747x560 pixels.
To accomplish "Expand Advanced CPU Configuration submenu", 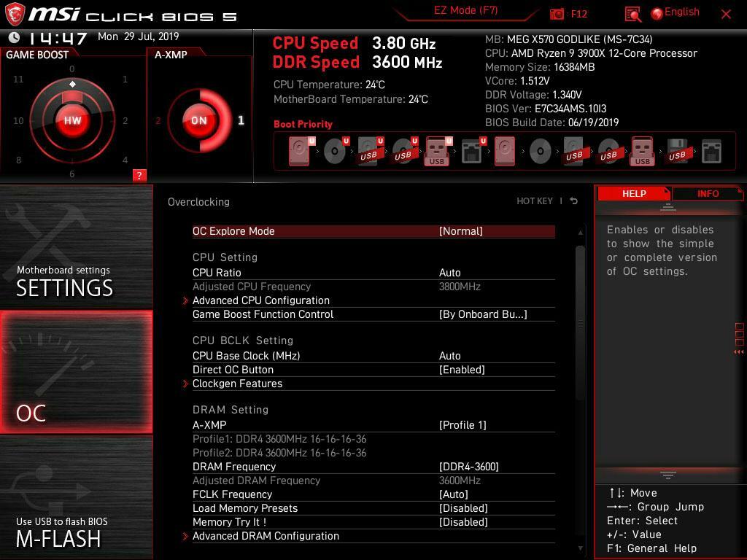I will click(x=260, y=300).
